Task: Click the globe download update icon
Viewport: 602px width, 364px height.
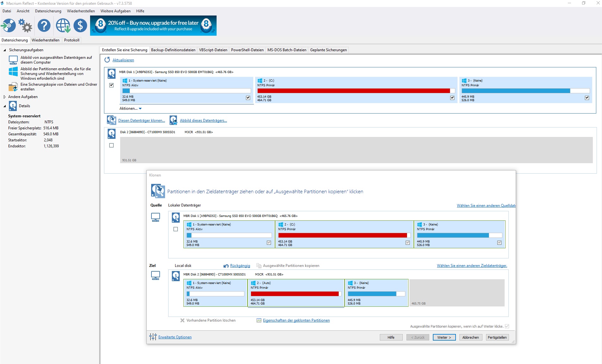Action: pyautogui.click(x=63, y=25)
